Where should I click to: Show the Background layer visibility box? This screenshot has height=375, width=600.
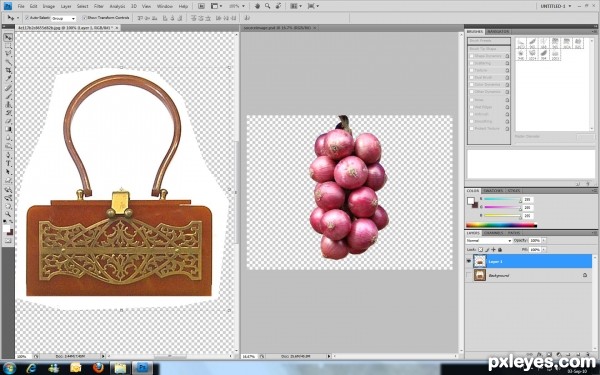coord(469,275)
